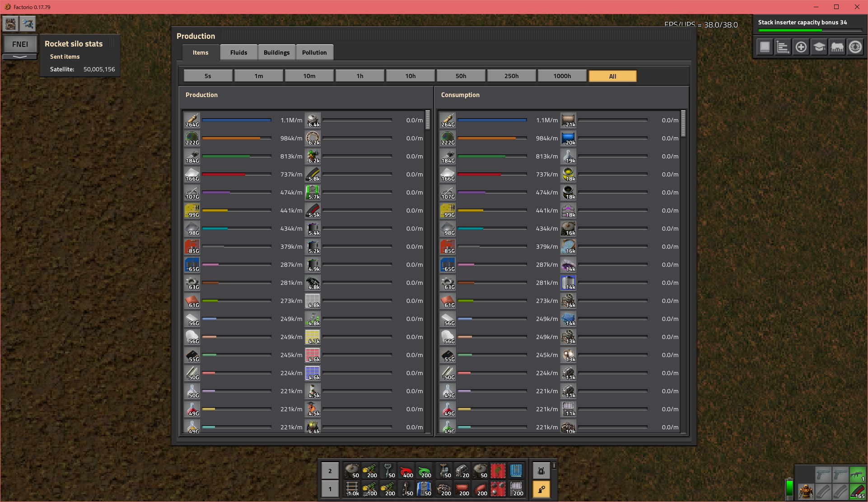Select the 184G transistor item in Production list
The image size is (868, 502).
(192, 156)
